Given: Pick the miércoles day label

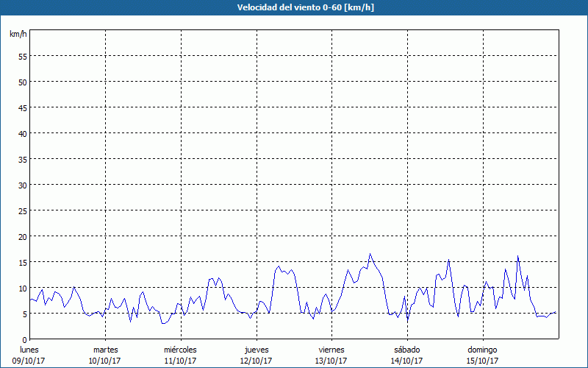Looking at the screenshot, I should click(180, 350).
